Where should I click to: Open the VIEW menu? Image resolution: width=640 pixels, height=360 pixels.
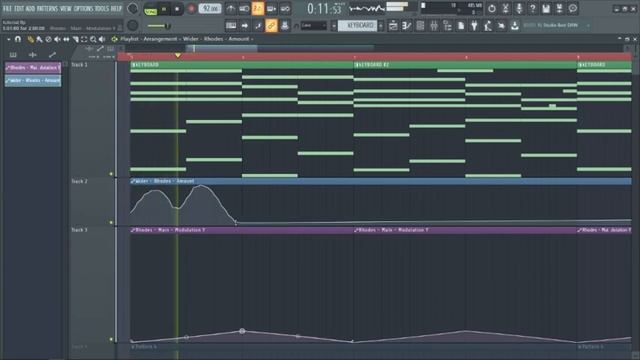point(66,8)
